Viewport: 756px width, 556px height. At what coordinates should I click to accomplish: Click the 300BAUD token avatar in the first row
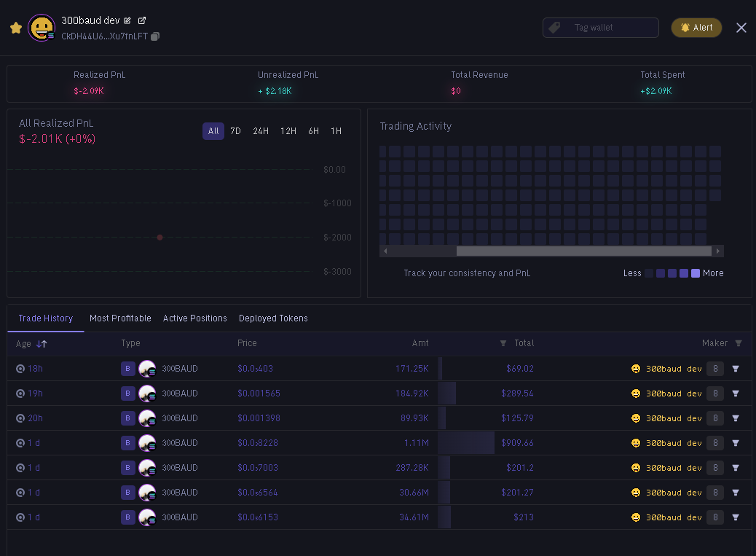(147, 369)
